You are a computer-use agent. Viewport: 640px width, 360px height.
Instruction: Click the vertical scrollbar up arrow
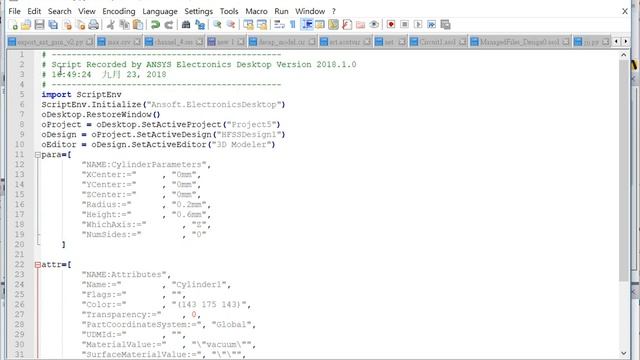(624, 54)
